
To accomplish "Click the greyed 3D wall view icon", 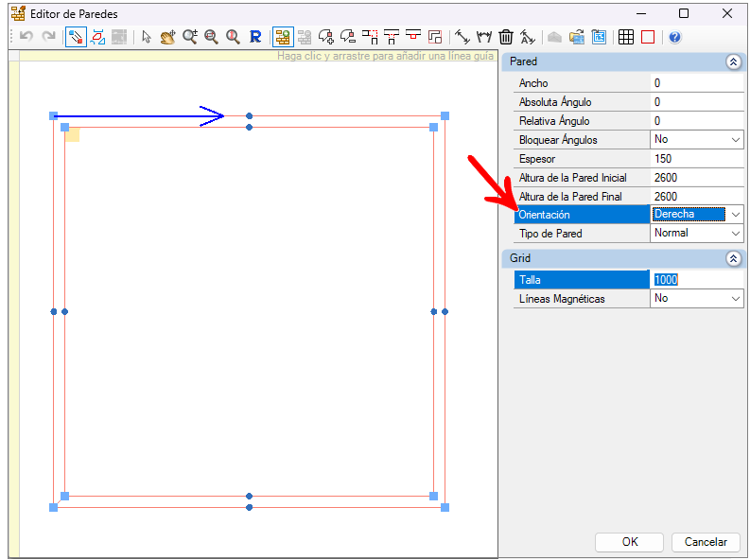I will pos(554,37).
